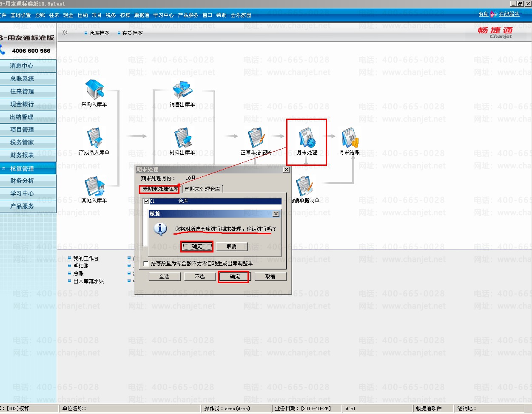Viewport: 532px width, 414px height.
Task: Select 消息中心 in the sidebar
Action: (x=28, y=66)
